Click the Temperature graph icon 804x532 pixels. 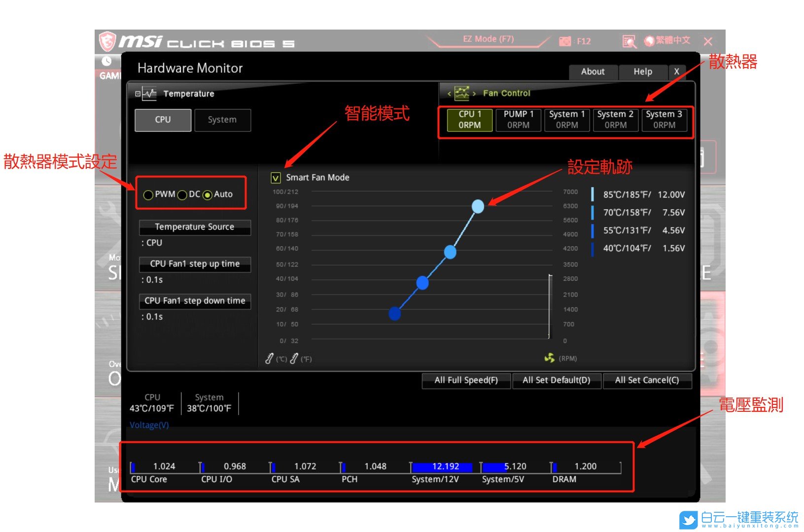pos(149,94)
